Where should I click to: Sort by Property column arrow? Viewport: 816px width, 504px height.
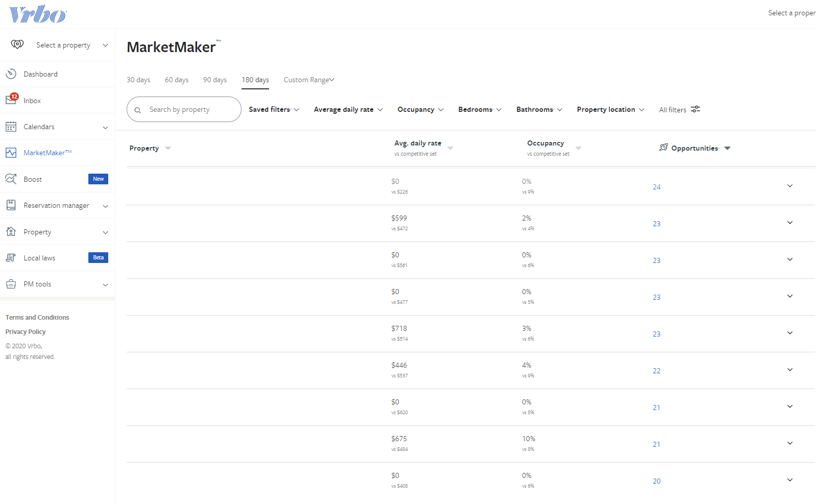point(168,148)
